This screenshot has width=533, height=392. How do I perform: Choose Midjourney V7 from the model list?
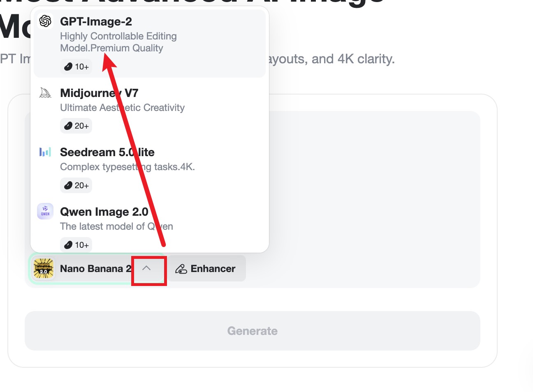click(150, 110)
